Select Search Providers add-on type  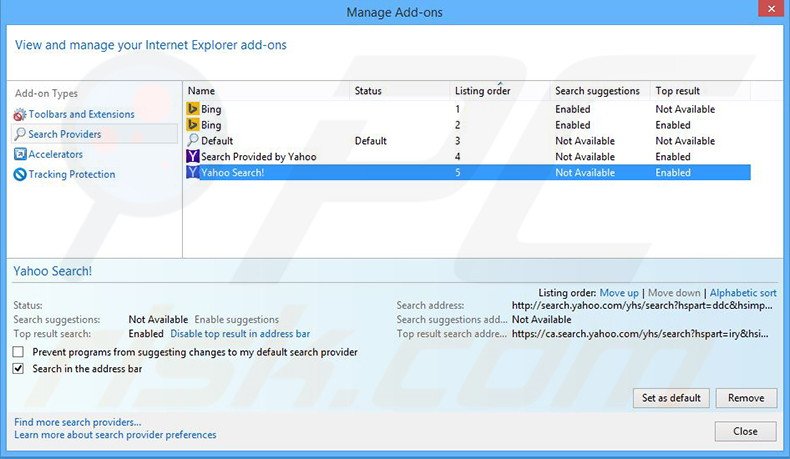tap(64, 134)
